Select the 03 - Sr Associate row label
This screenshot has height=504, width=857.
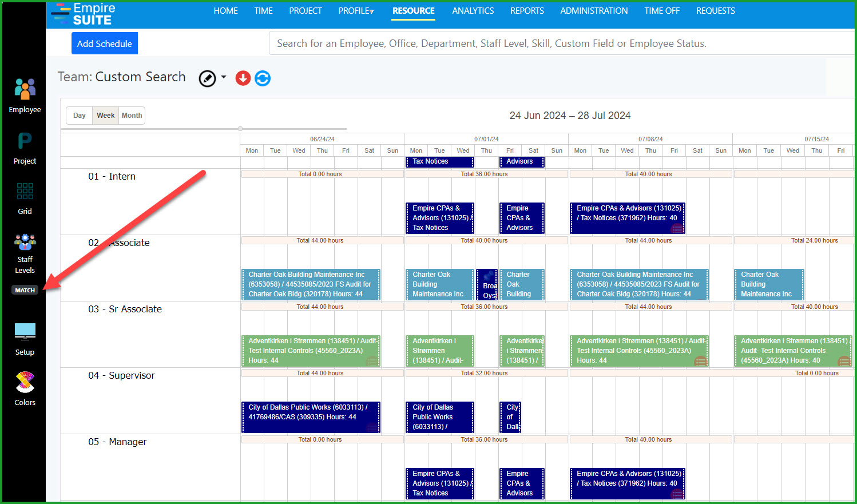125,309
